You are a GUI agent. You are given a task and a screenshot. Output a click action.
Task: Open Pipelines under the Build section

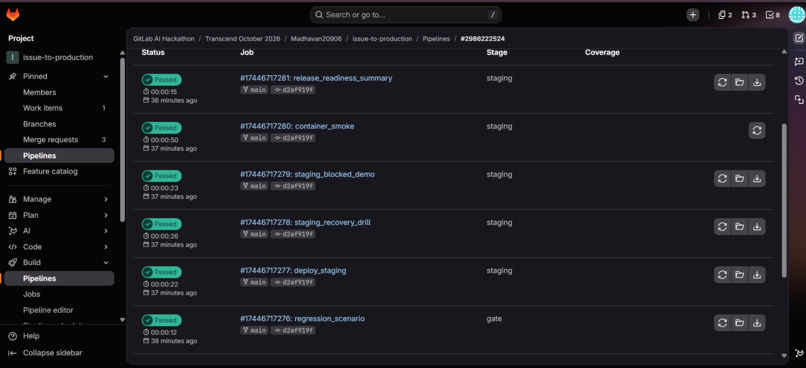click(x=59, y=279)
